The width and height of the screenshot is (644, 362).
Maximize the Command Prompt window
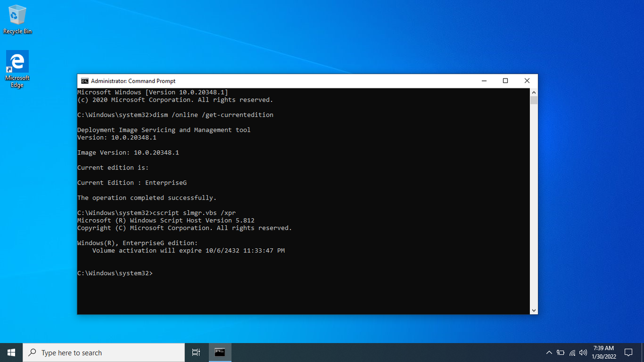(506, 81)
